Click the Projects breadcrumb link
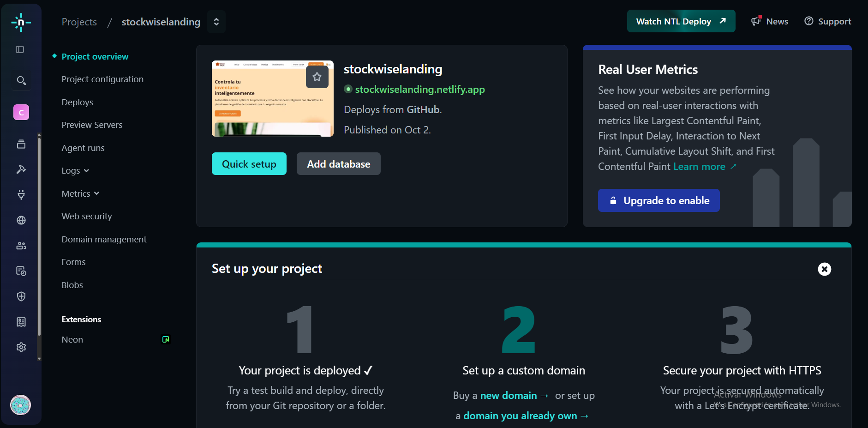 click(79, 22)
